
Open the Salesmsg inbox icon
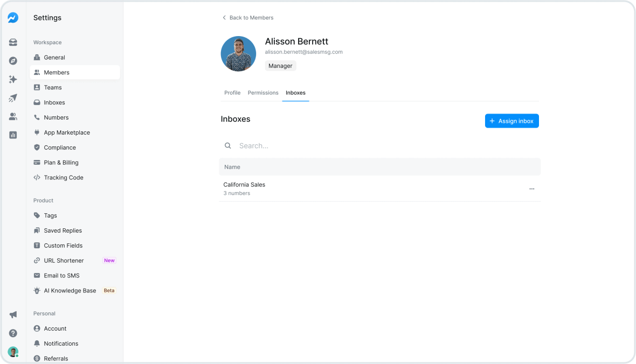(x=13, y=42)
